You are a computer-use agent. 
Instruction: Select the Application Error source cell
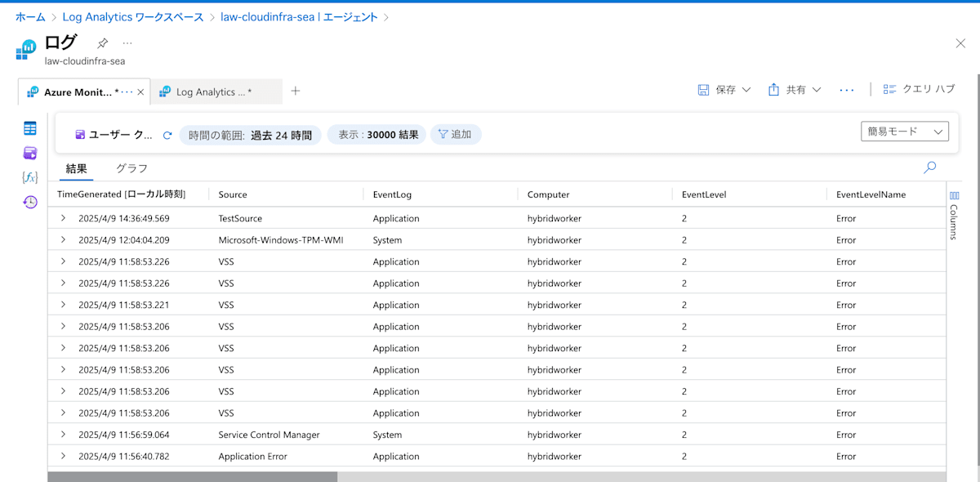point(252,456)
